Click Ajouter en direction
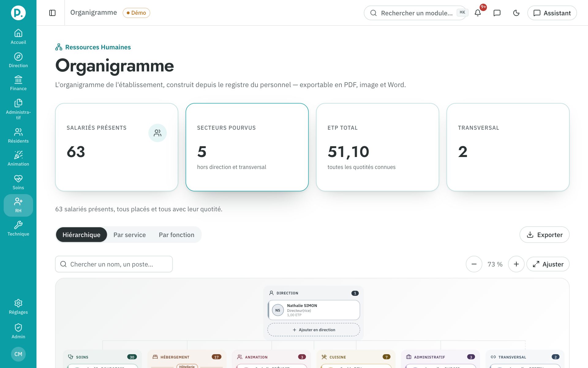588x368 pixels. coord(314,330)
